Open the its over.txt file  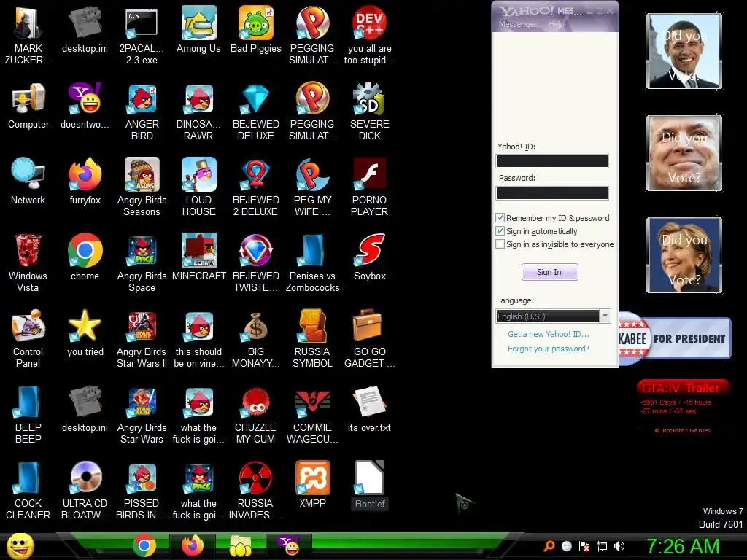tap(370, 409)
